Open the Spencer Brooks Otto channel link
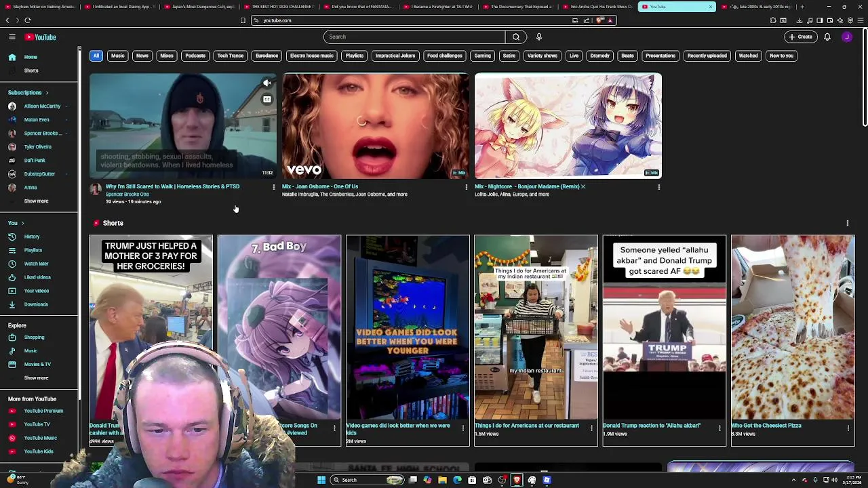 [x=127, y=195]
